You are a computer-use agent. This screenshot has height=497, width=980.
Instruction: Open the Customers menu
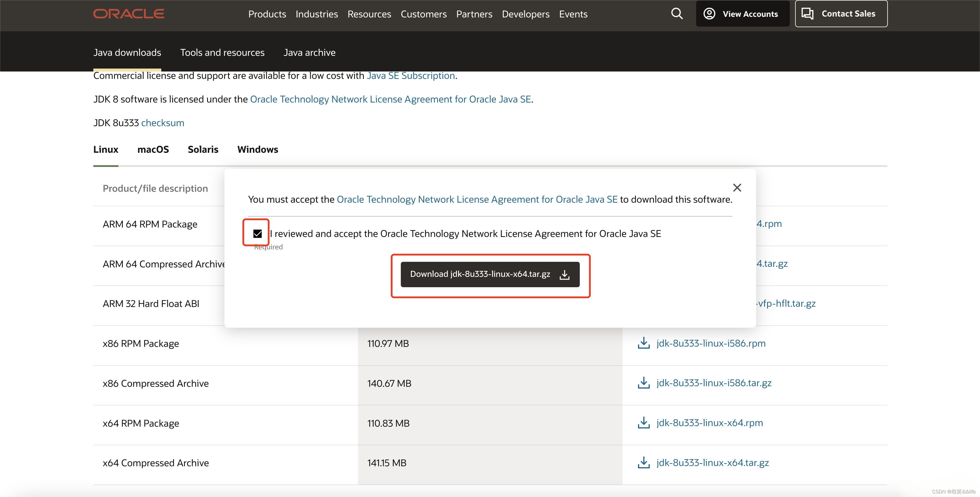click(x=424, y=14)
